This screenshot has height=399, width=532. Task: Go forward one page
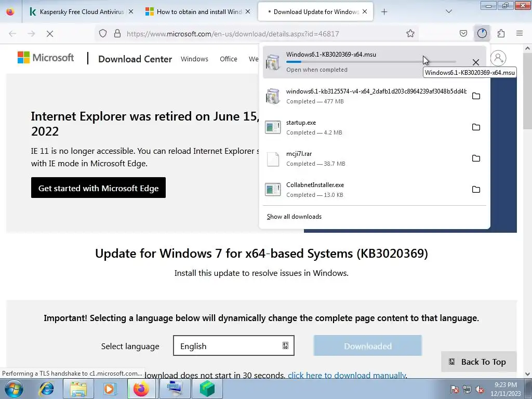click(31, 34)
